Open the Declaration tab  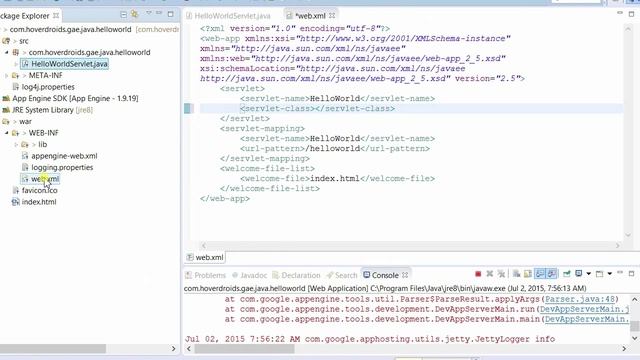[x=296, y=275]
